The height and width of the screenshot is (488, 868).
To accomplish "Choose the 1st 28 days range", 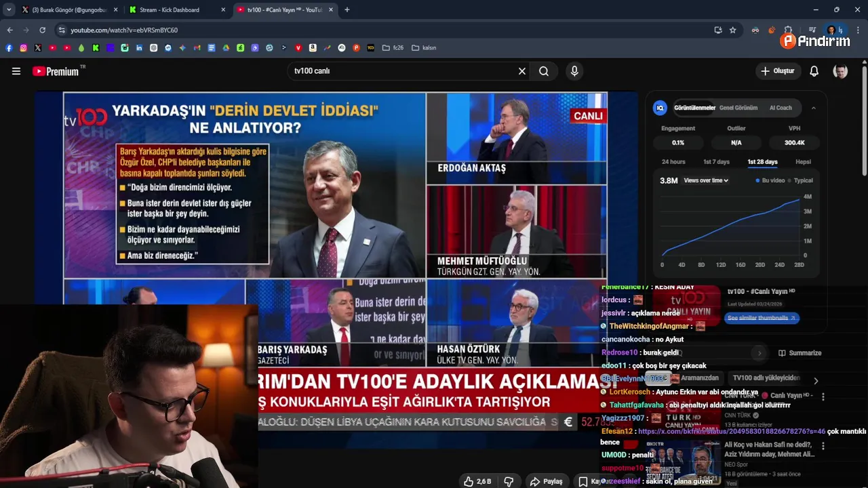I will click(x=762, y=162).
